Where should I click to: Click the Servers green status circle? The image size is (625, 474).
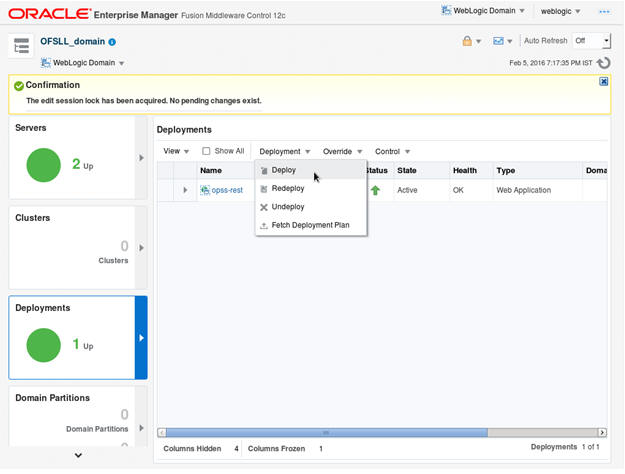click(x=43, y=165)
